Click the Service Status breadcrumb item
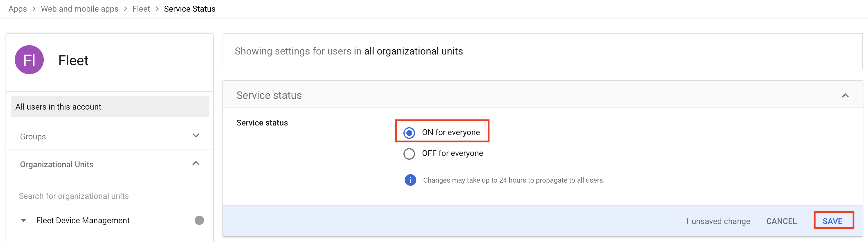Image resolution: width=868 pixels, height=242 pixels. [x=189, y=9]
